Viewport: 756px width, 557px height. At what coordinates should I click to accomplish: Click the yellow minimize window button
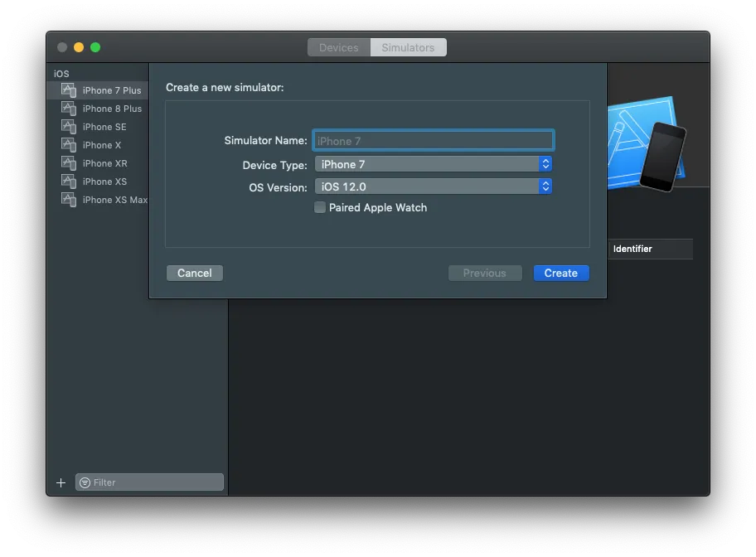pyautogui.click(x=79, y=47)
